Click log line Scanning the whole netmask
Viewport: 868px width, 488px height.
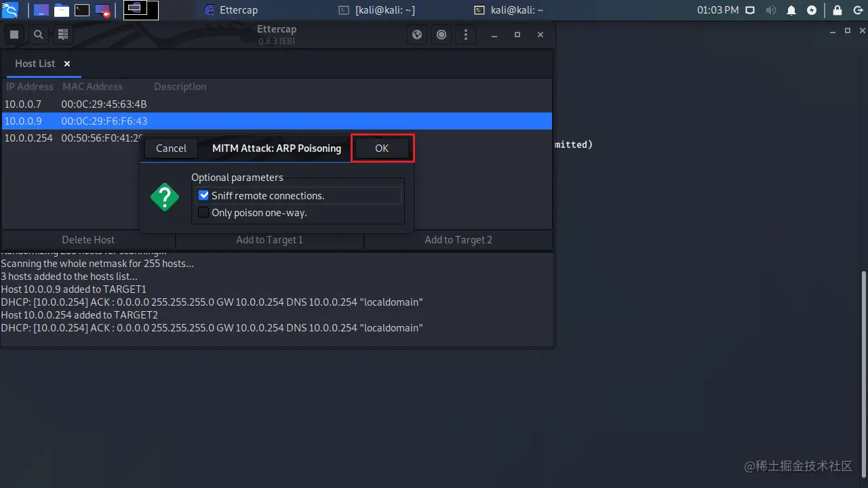pyautogui.click(x=97, y=264)
